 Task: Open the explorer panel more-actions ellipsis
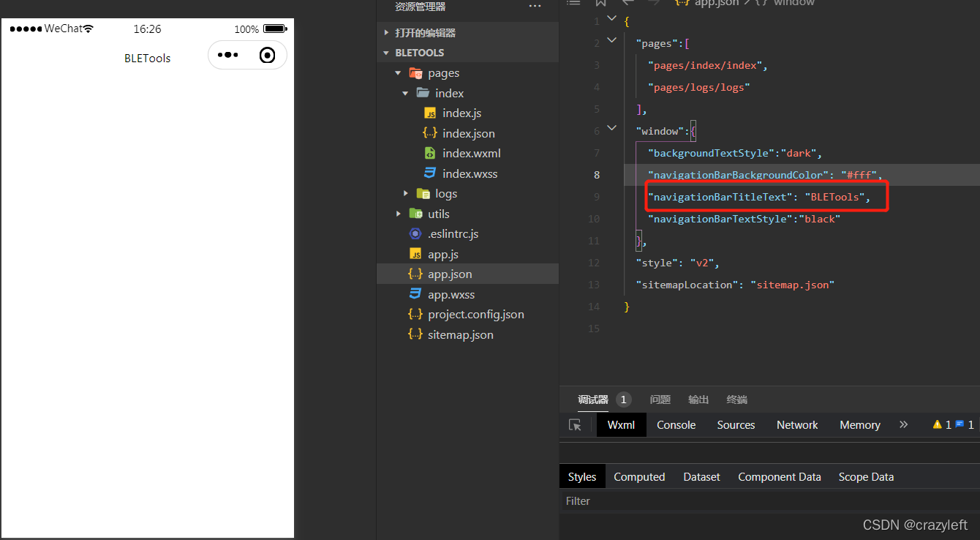(535, 7)
